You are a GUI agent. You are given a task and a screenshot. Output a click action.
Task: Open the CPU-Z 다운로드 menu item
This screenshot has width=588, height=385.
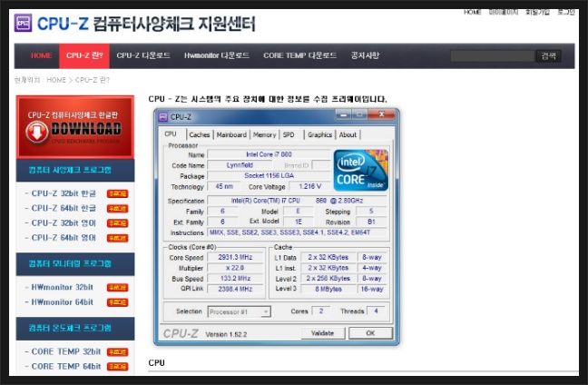click(x=143, y=55)
